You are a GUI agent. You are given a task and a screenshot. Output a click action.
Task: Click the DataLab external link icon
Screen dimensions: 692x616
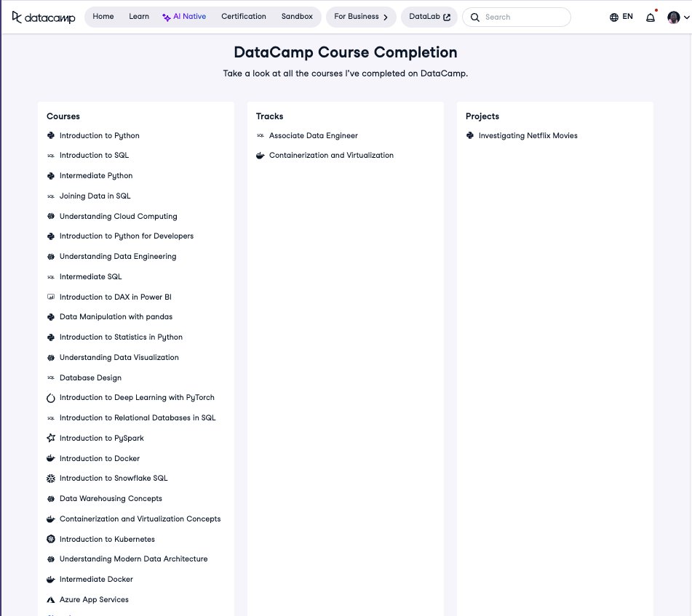coord(447,17)
